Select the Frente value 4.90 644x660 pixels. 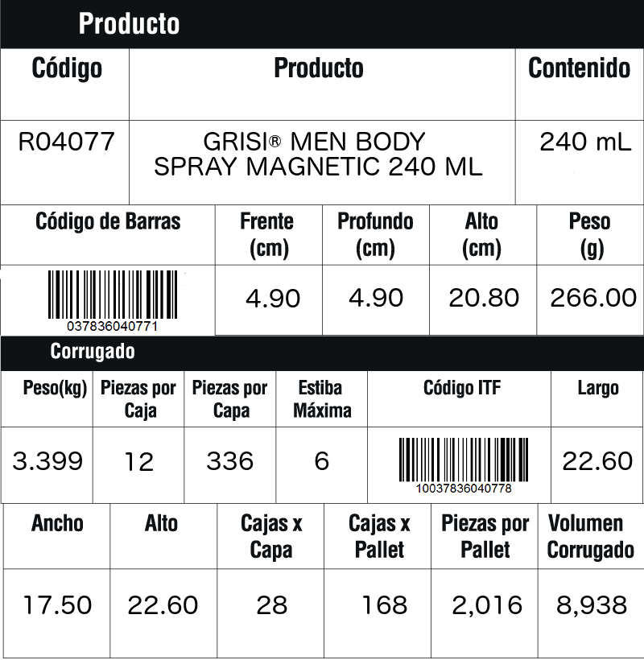(273, 299)
